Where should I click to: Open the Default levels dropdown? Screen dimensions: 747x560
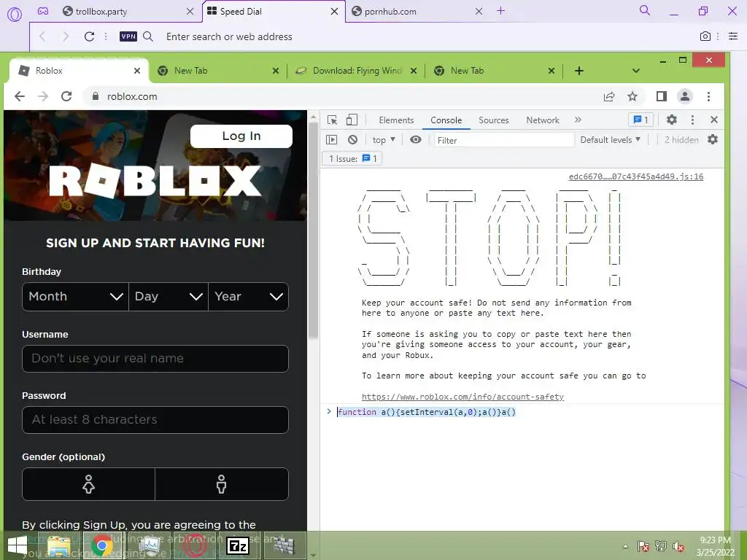(610, 139)
